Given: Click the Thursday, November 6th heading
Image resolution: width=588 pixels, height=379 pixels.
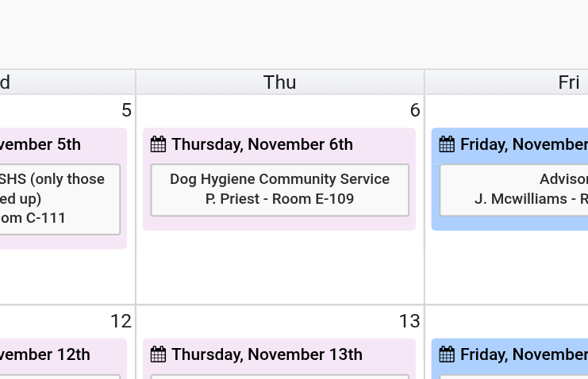Looking at the screenshot, I should pos(262,144).
